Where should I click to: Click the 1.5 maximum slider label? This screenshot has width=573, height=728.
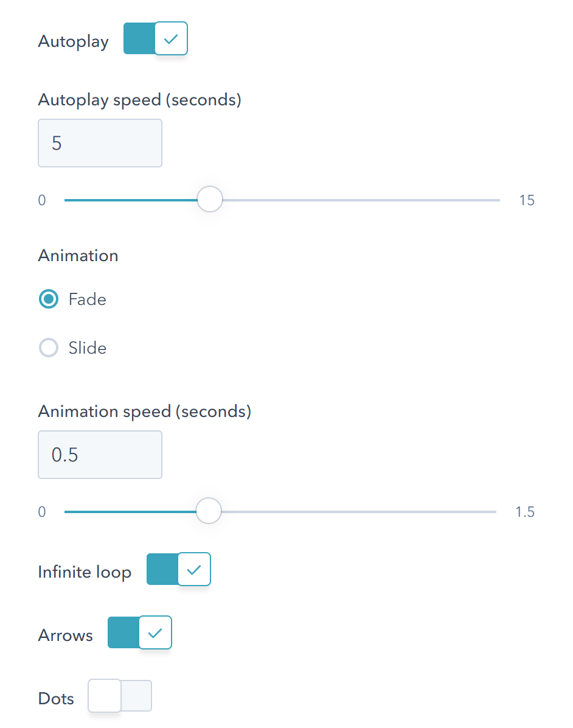point(525,512)
